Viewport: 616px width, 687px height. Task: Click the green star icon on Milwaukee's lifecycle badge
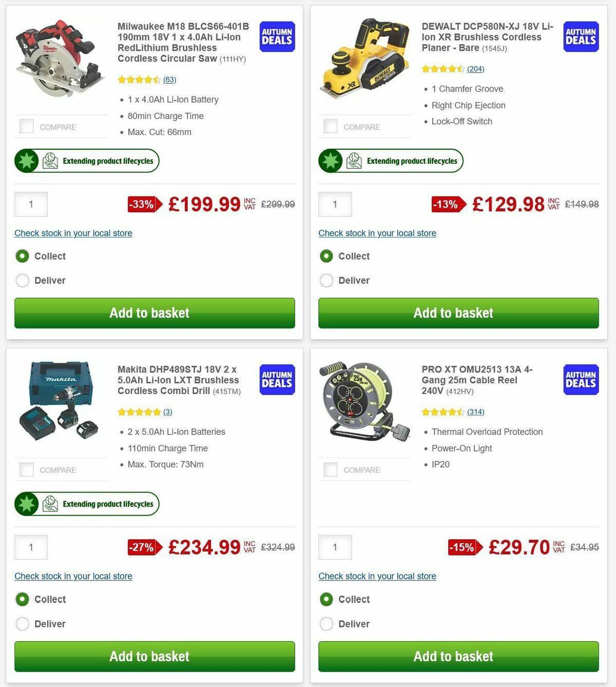pyautogui.click(x=26, y=161)
